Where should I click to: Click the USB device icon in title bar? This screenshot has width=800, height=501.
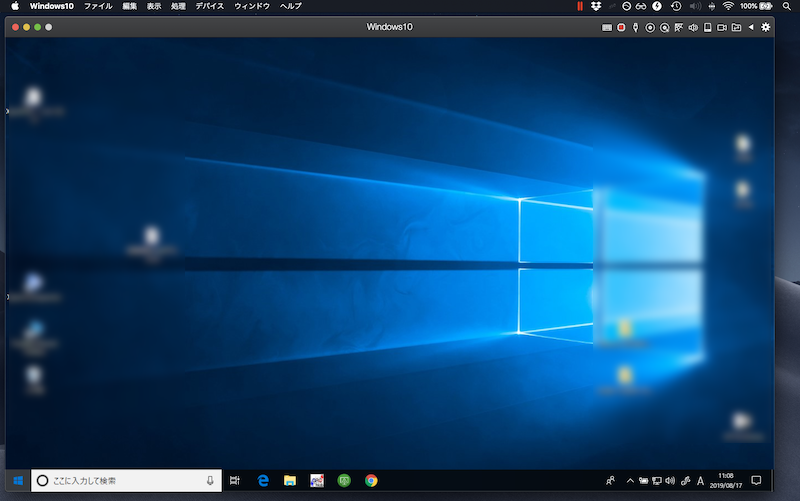tap(635, 27)
